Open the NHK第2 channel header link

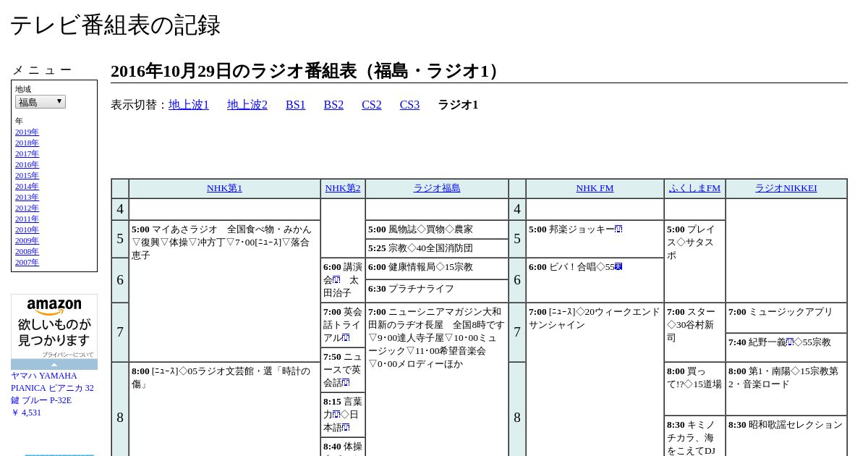343,188
